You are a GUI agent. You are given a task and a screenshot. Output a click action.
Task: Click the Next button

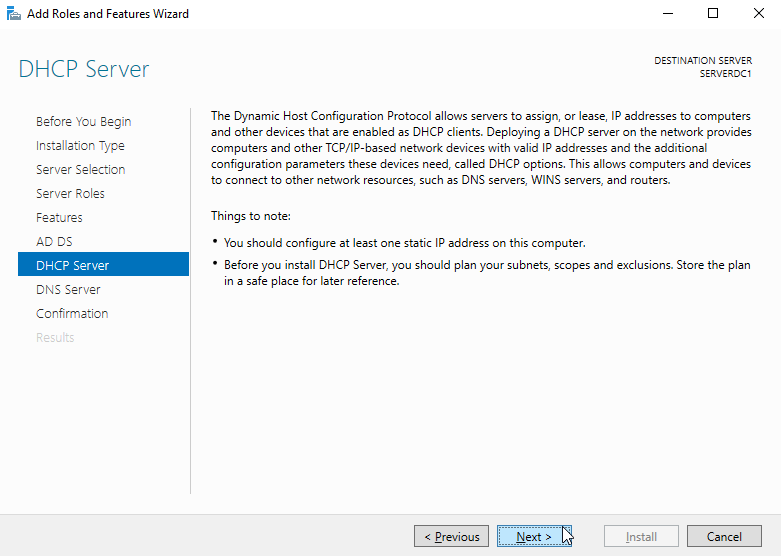coord(534,536)
